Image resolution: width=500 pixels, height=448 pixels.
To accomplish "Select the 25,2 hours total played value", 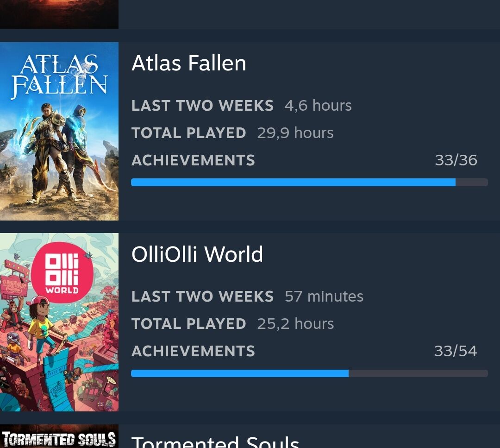I will [295, 324].
